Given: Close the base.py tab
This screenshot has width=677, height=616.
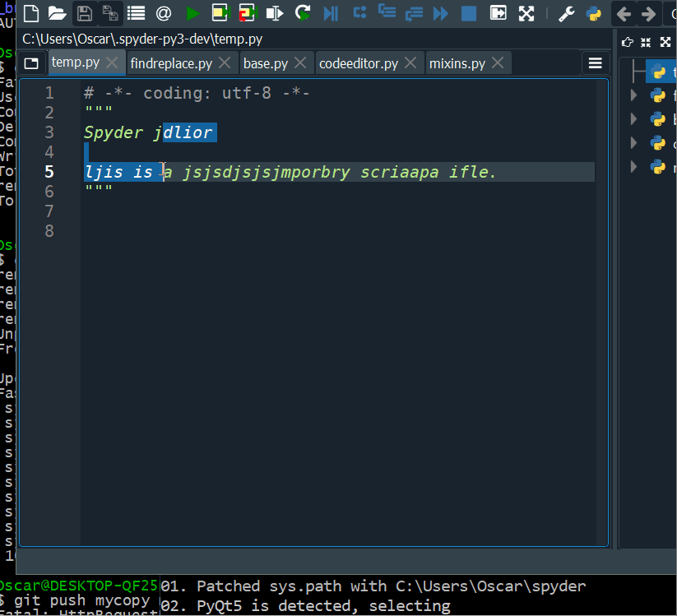Looking at the screenshot, I should click(300, 63).
